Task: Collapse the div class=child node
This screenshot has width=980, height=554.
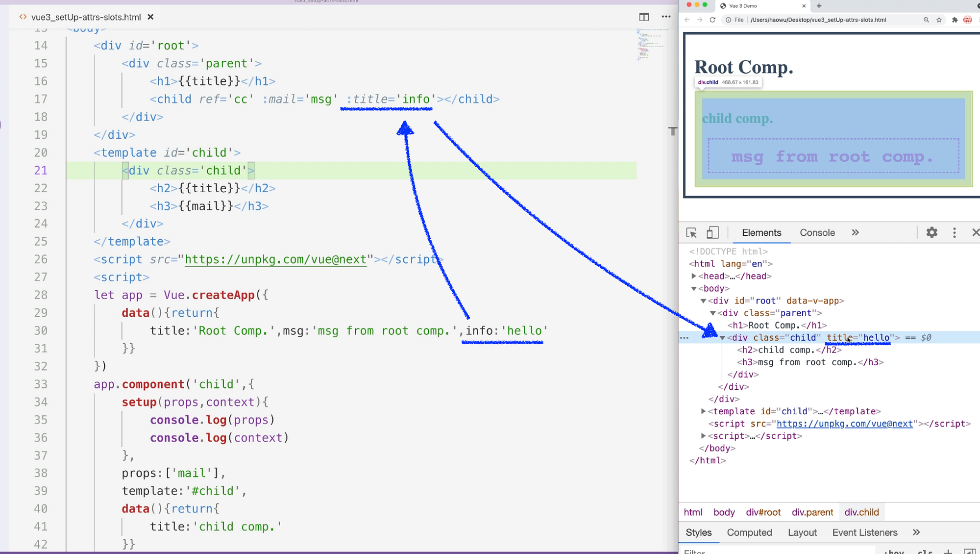Action: [722, 338]
